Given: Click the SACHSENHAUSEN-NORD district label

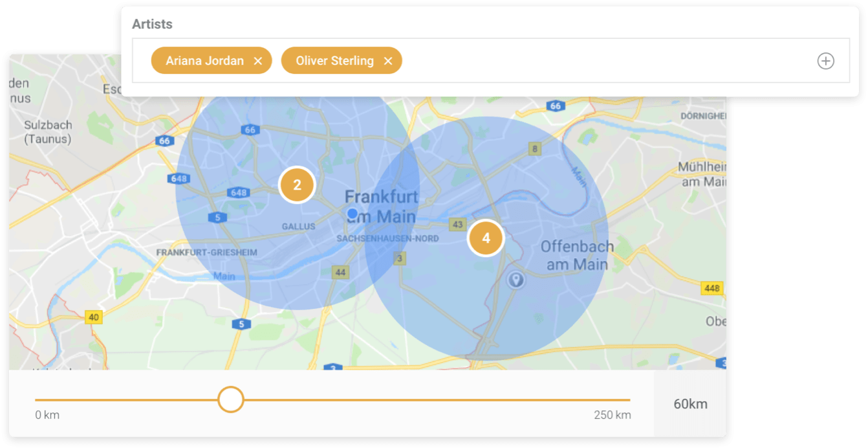Looking at the screenshot, I should tap(387, 239).
